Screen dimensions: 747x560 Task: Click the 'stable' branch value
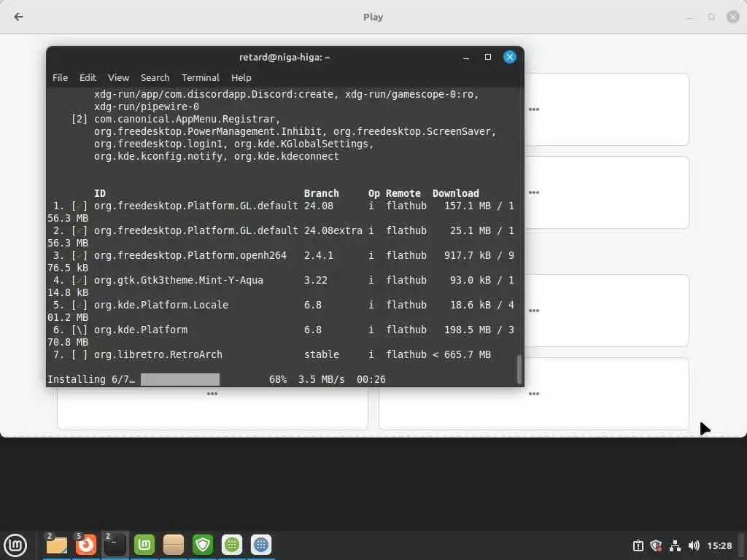(x=322, y=355)
